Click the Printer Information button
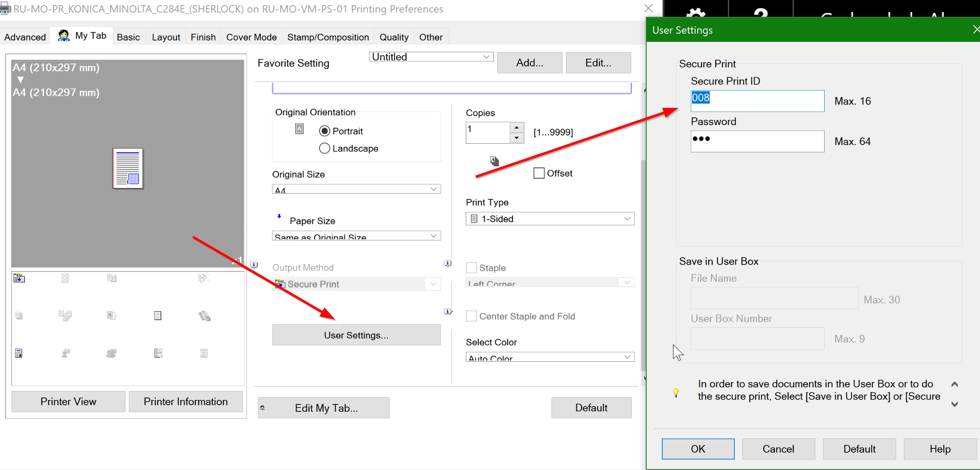The image size is (980, 470). click(x=185, y=401)
